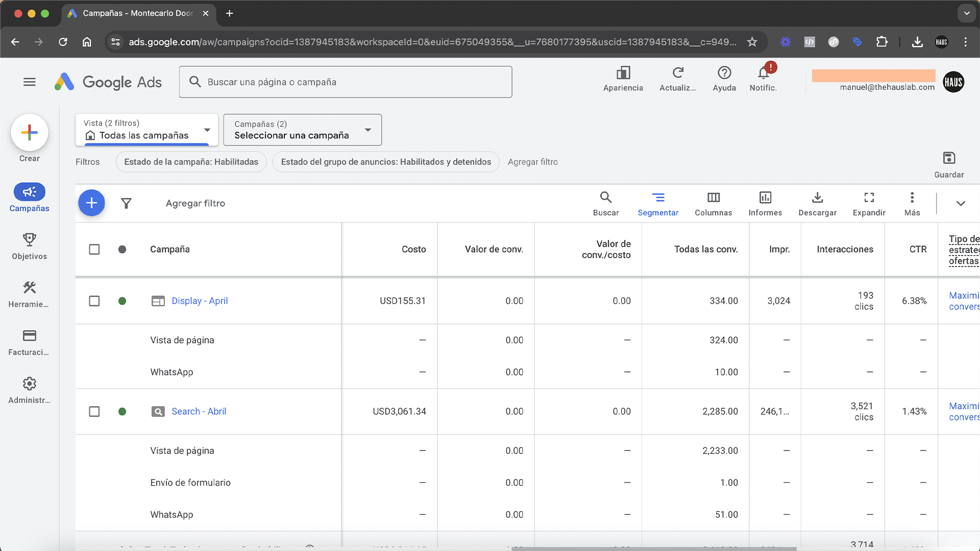Click the Crear plus button
Image resolution: width=980 pixels, height=551 pixels.
coord(30,133)
